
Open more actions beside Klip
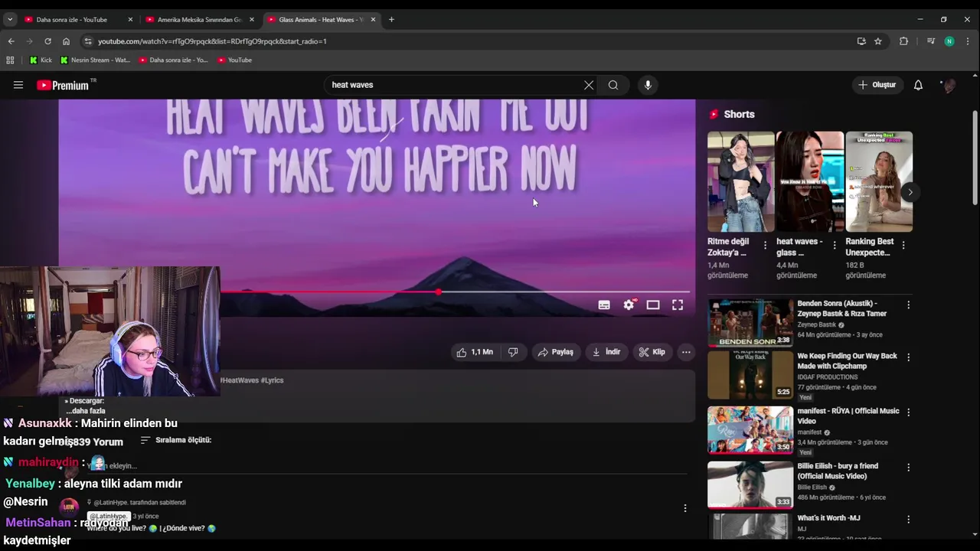tap(686, 352)
